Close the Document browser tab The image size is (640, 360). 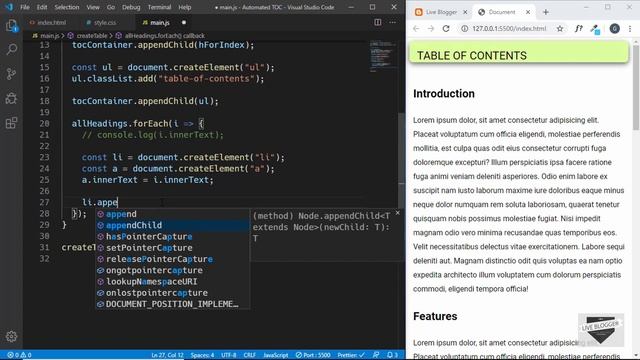click(x=528, y=12)
